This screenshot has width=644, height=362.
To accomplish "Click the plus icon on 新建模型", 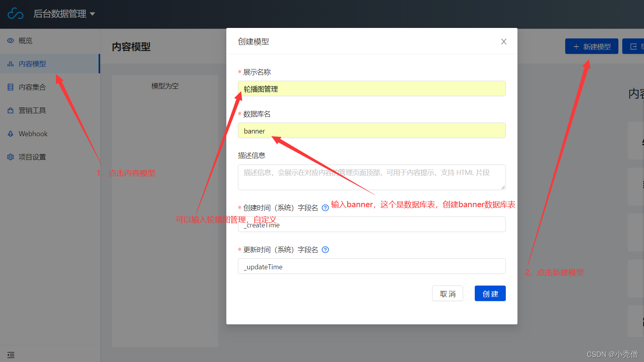I will click(576, 47).
